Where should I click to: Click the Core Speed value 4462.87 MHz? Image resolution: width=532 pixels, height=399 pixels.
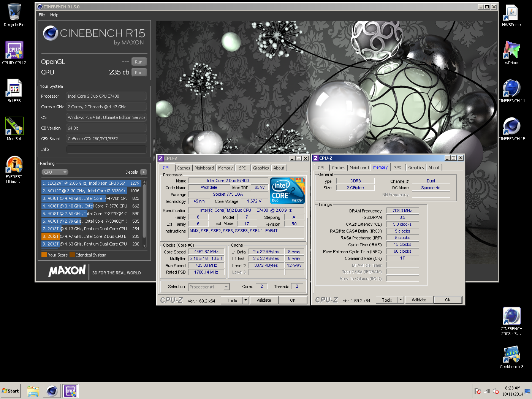206,252
